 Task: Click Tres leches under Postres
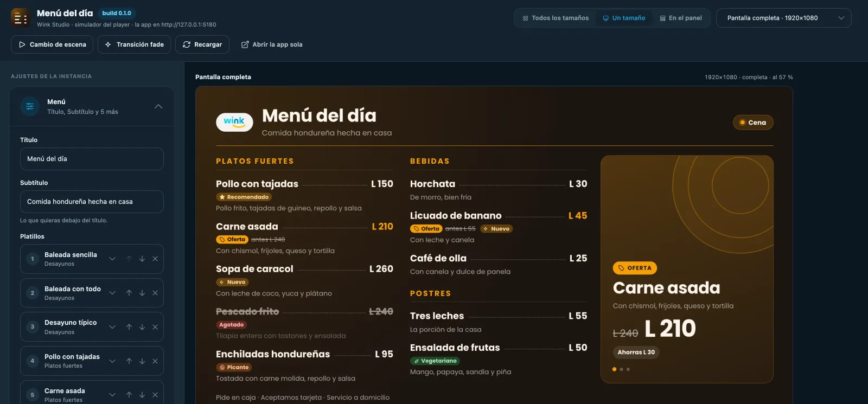point(437,316)
